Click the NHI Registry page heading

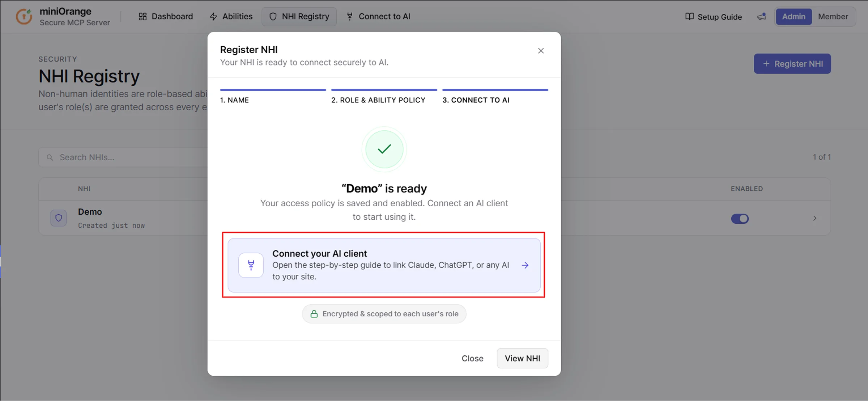click(x=89, y=76)
